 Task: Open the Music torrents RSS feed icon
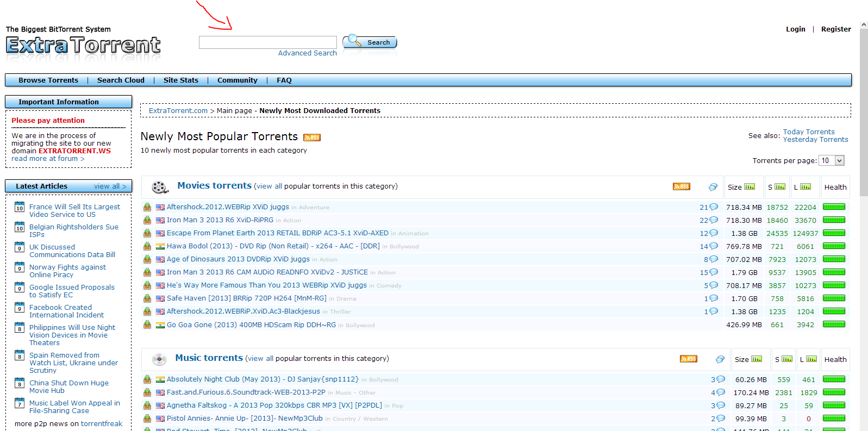[689, 359]
